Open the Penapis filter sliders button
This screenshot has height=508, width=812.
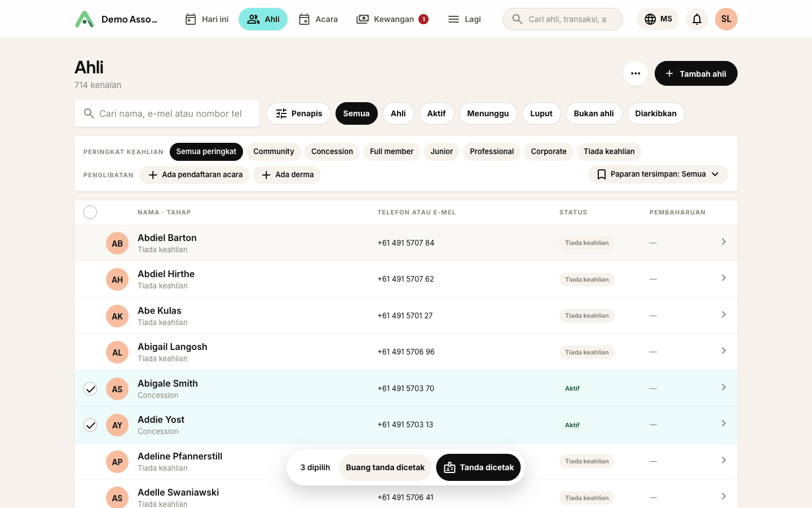(x=298, y=113)
